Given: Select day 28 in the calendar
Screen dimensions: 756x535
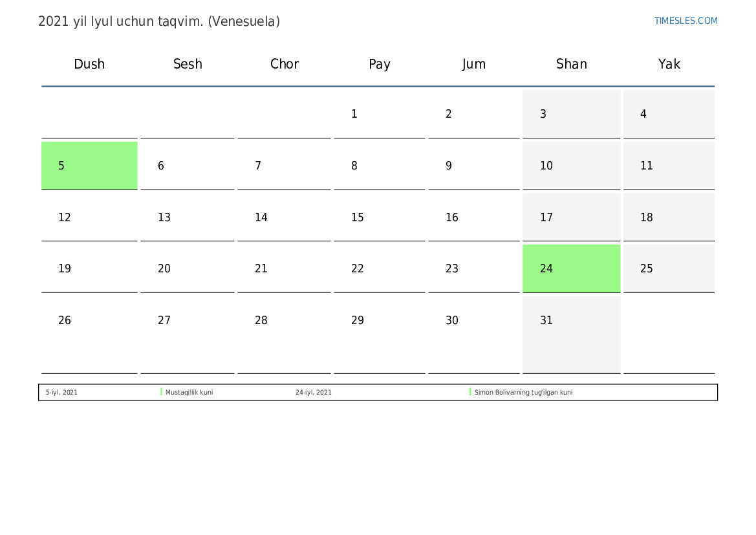Looking at the screenshot, I should coord(284,335).
